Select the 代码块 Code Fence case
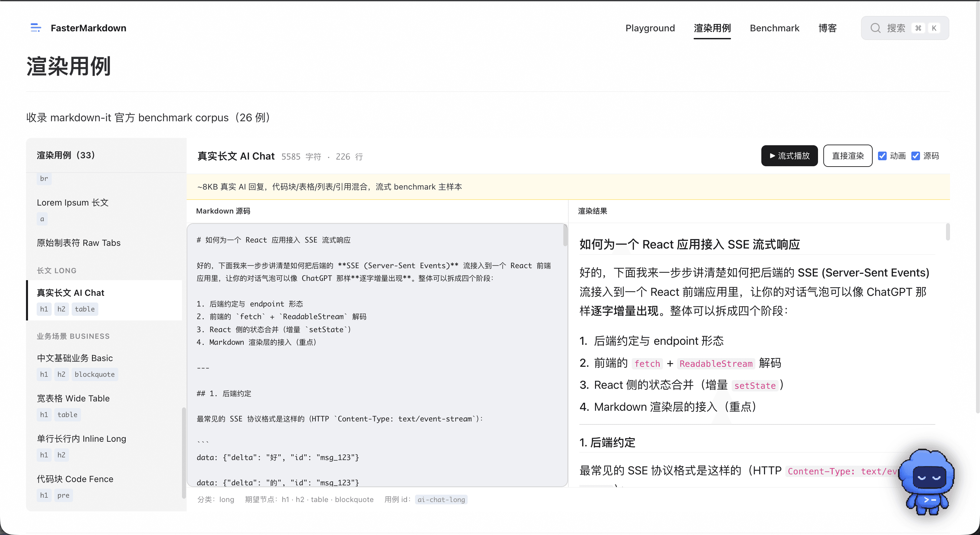This screenshot has height=535, width=980. [75, 479]
